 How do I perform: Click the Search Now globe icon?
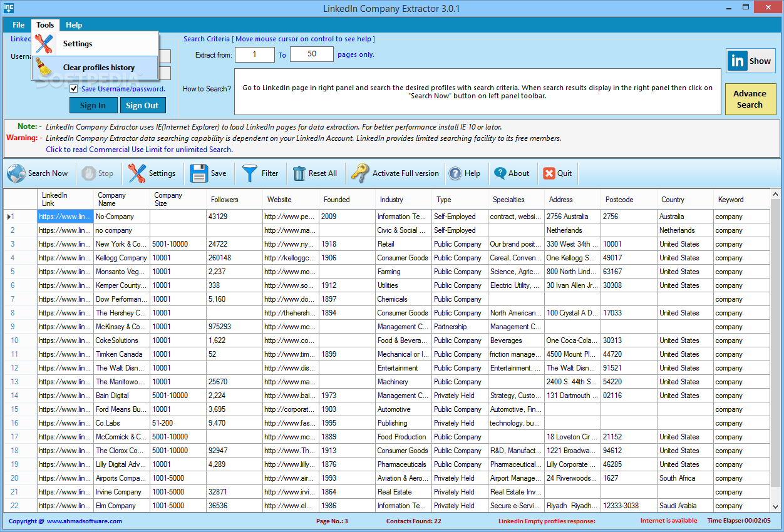(16, 173)
